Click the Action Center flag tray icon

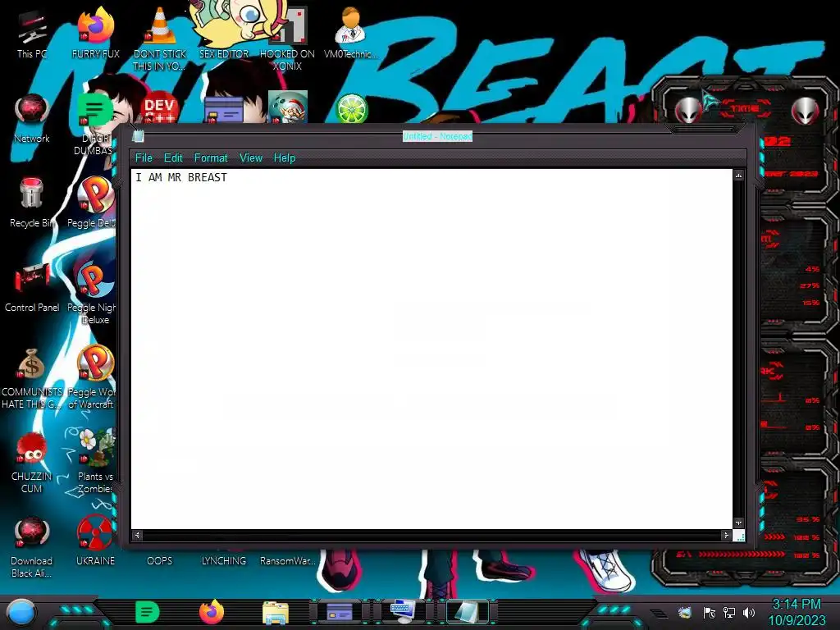tap(710, 612)
